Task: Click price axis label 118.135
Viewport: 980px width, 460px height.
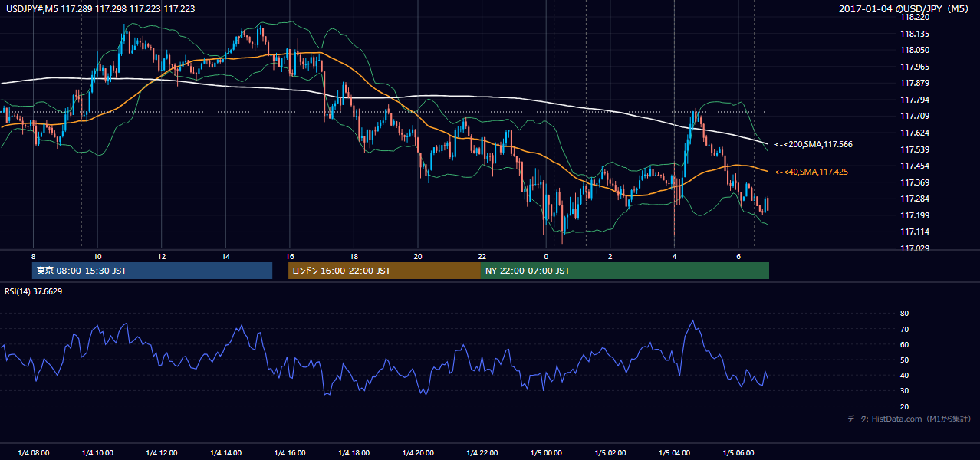Action: 915,34
